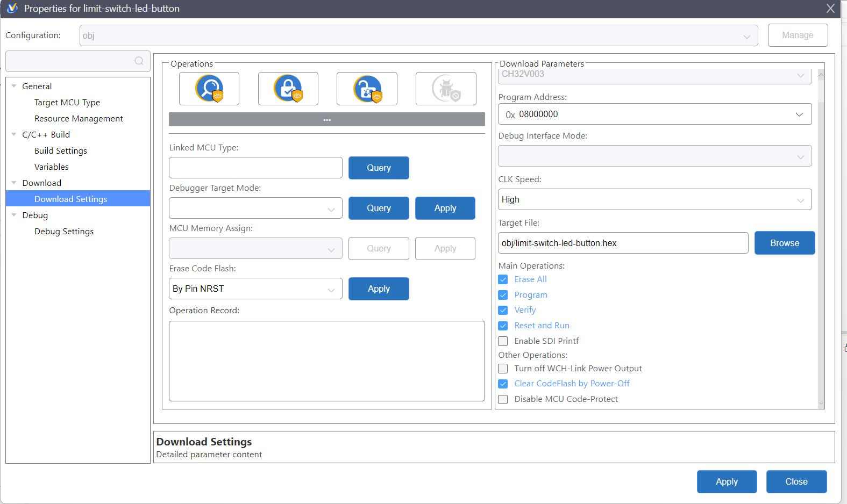Click the bottom Apply button
The width and height of the screenshot is (847, 504).
(x=727, y=481)
